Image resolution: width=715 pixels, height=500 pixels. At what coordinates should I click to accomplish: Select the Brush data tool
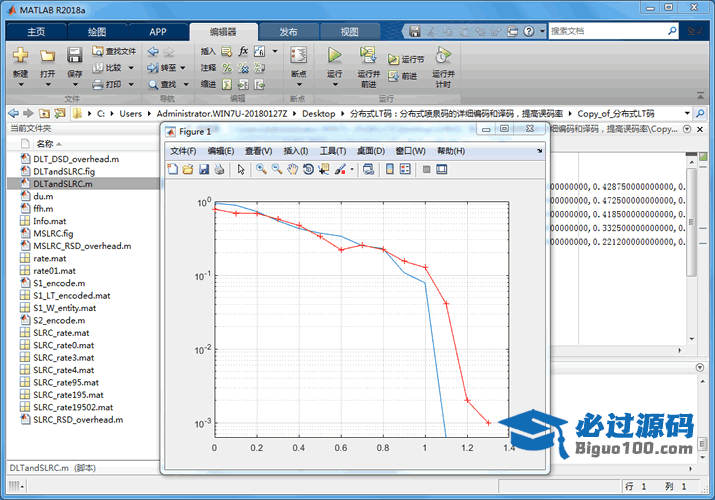tap(340, 170)
